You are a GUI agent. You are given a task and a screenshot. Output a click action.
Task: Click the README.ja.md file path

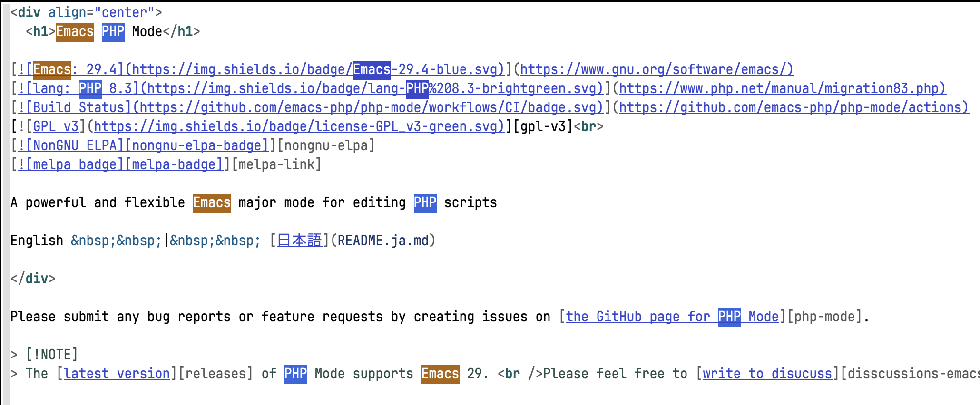383,241
